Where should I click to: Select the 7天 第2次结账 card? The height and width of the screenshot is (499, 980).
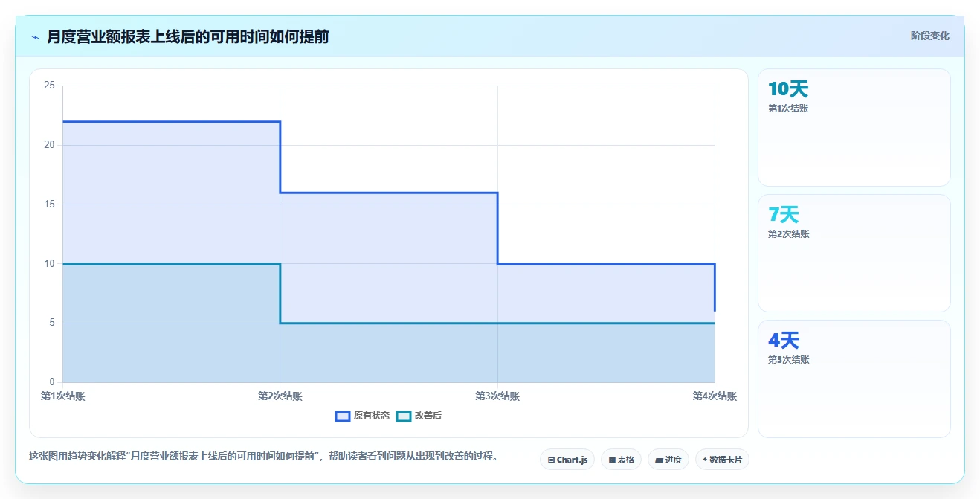point(854,253)
